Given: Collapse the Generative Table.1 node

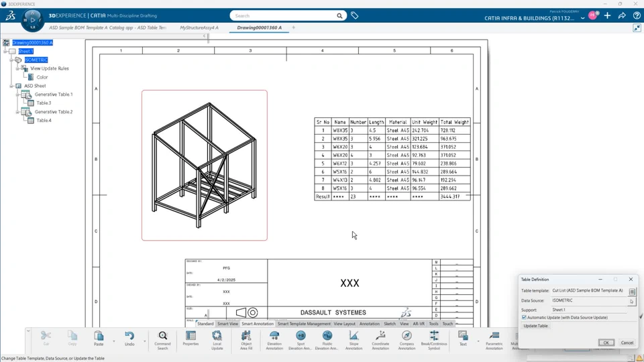Looking at the screenshot, I should 17,95.
